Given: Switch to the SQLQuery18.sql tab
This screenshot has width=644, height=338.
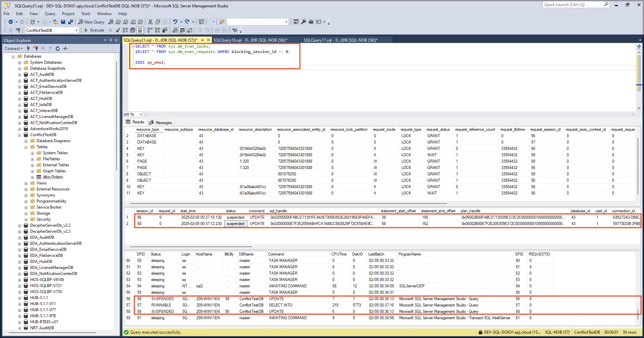Looking at the screenshot, I should pos(250,40).
